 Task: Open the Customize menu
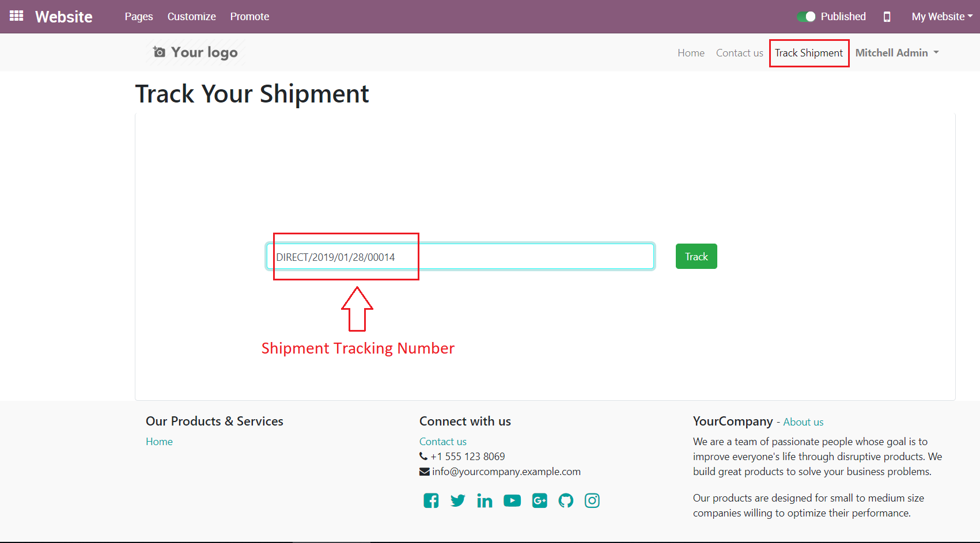tap(191, 17)
